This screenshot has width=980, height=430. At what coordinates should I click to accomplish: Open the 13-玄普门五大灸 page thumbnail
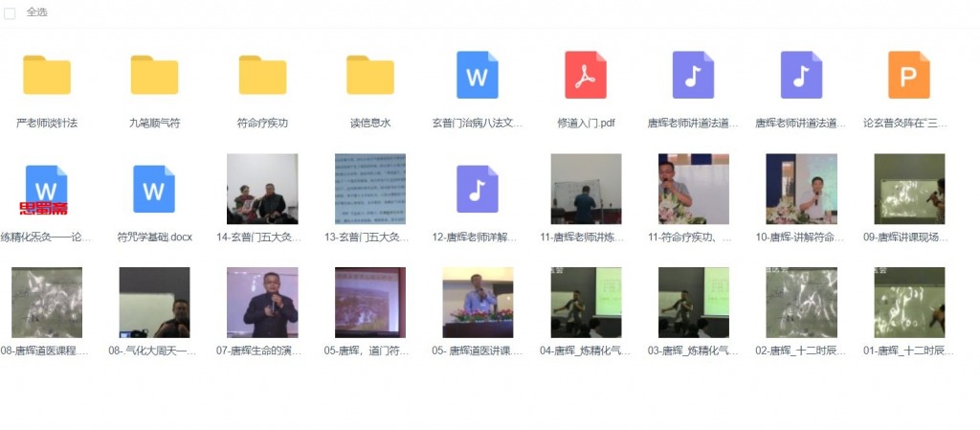pyautogui.click(x=370, y=189)
